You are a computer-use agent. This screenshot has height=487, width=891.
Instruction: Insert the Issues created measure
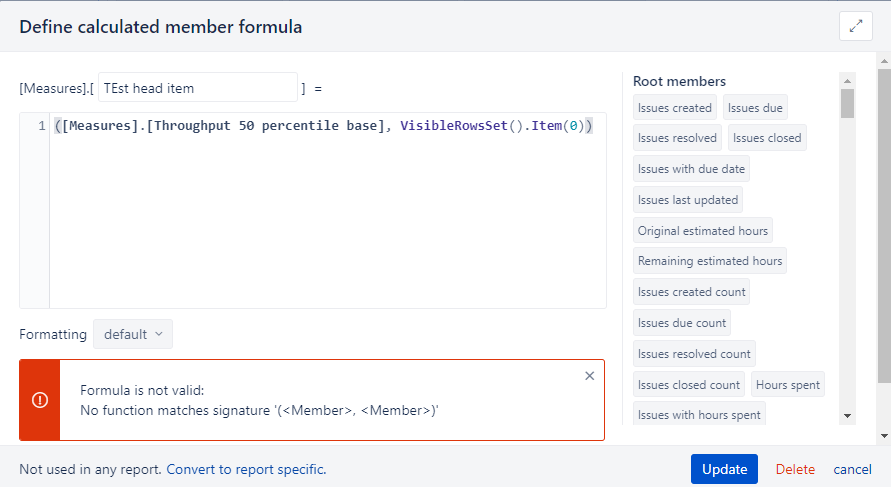coord(675,107)
